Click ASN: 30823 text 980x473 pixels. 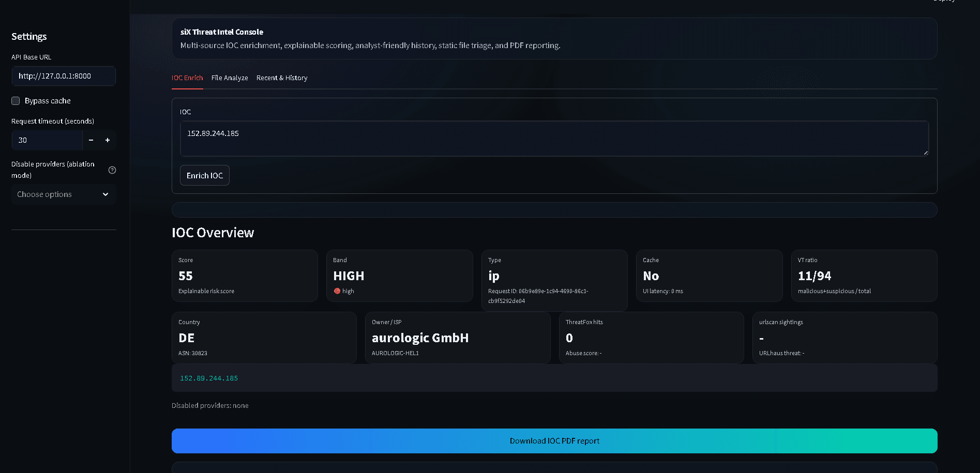(193, 353)
